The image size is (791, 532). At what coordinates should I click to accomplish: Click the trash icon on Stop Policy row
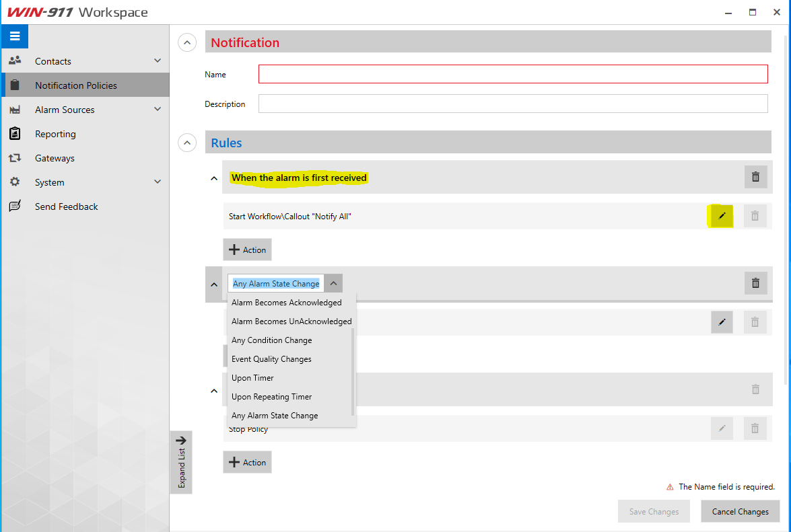click(x=755, y=428)
